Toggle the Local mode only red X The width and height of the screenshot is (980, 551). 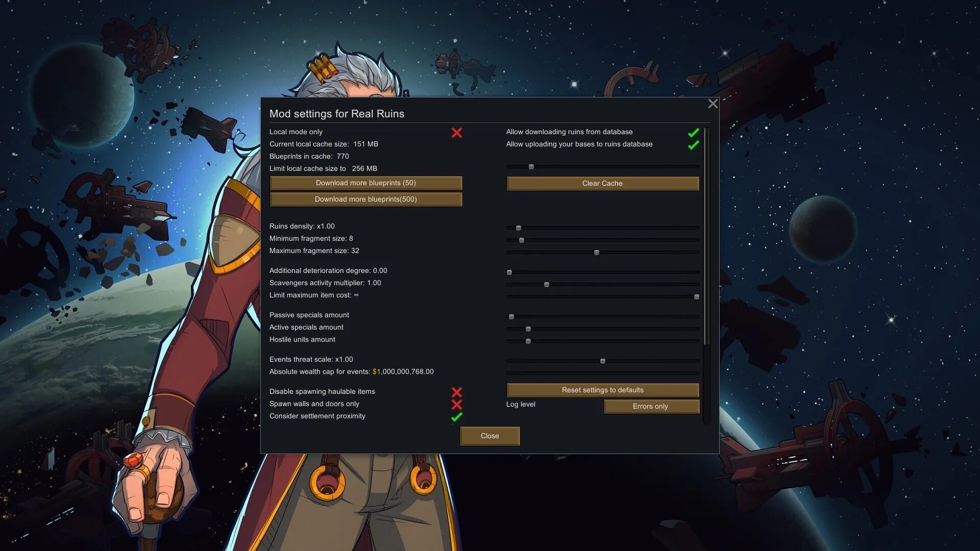457,133
